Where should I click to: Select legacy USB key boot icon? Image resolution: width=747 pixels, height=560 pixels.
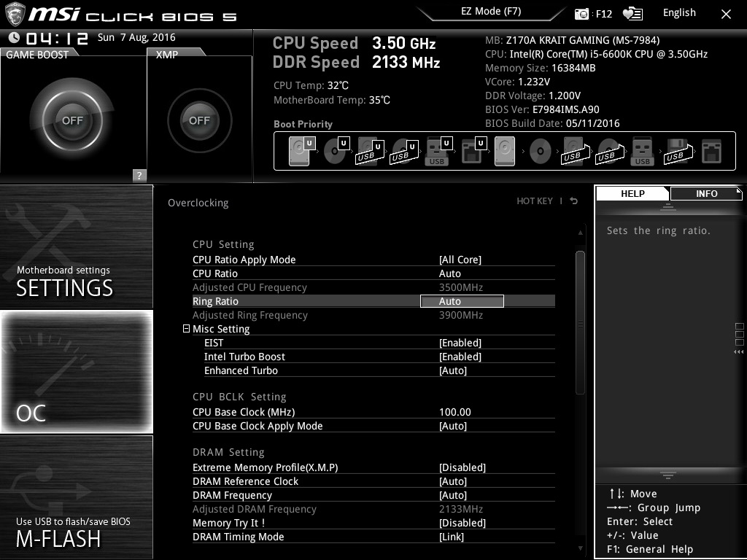pyautogui.click(x=642, y=152)
